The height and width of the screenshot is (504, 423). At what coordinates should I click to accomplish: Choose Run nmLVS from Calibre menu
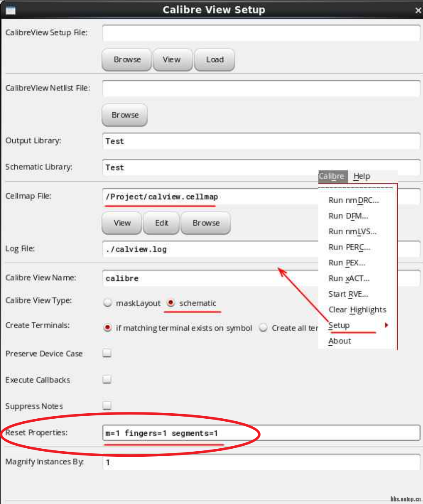click(352, 231)
